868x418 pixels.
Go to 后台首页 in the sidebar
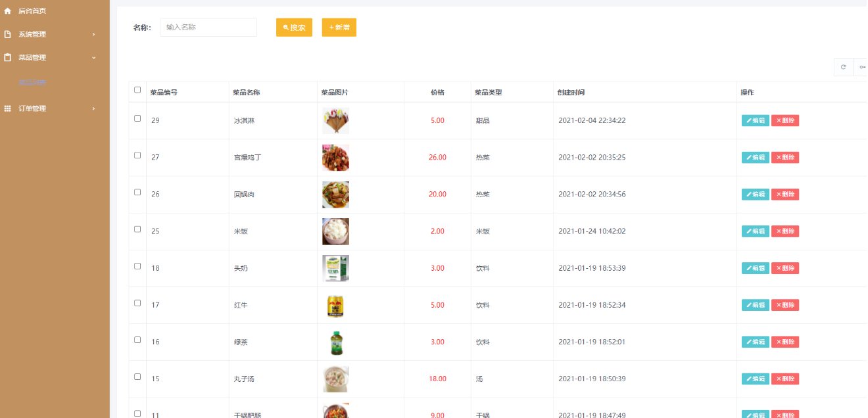tap(32, 11)
